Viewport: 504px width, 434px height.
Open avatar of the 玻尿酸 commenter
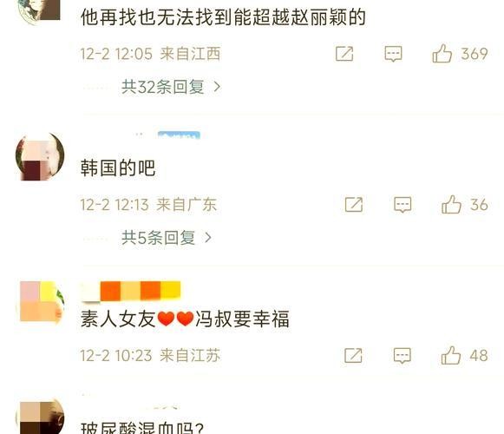[x=41, y=418]
